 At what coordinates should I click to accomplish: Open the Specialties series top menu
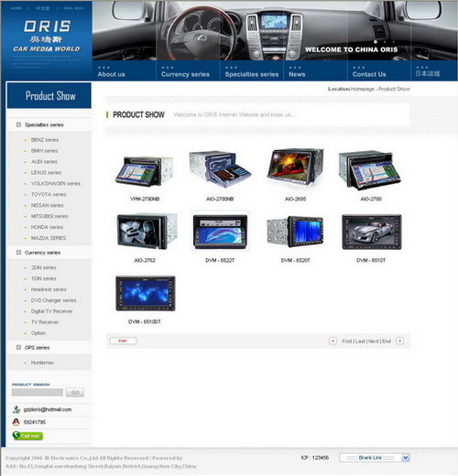click(x=252, y=74)
